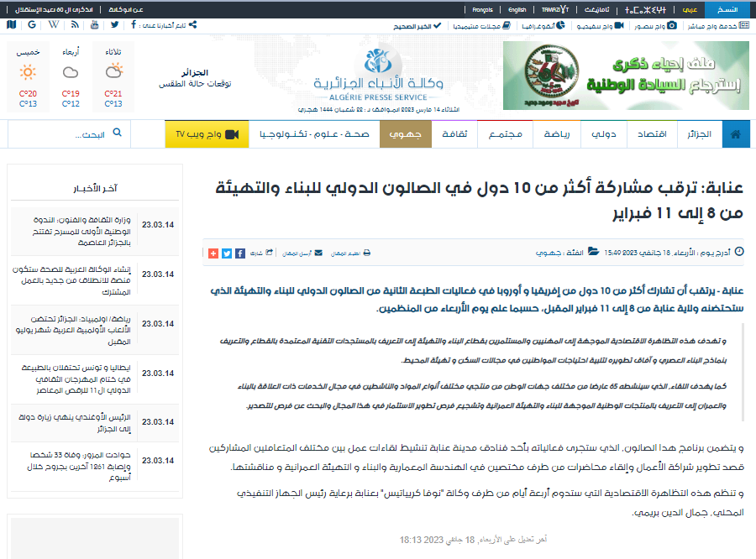Switch to TAMAZIƔT Latin-script language
The width and height of the screenshot is (756, 559).
555,9
